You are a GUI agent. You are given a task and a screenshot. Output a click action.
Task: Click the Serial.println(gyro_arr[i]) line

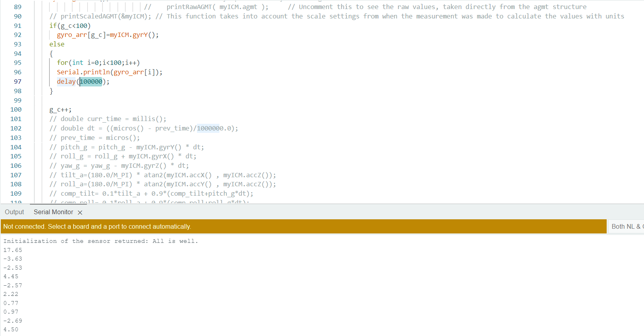click(110, 72)
